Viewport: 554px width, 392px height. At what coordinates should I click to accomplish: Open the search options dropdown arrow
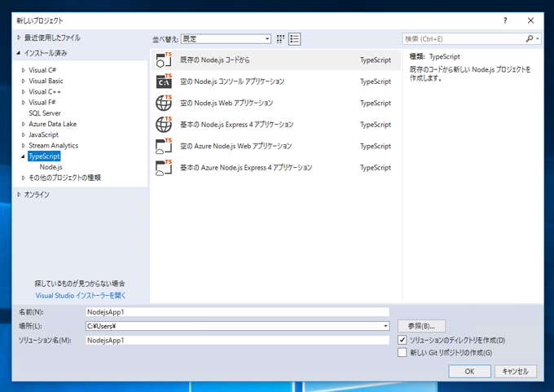coord(538,39)
